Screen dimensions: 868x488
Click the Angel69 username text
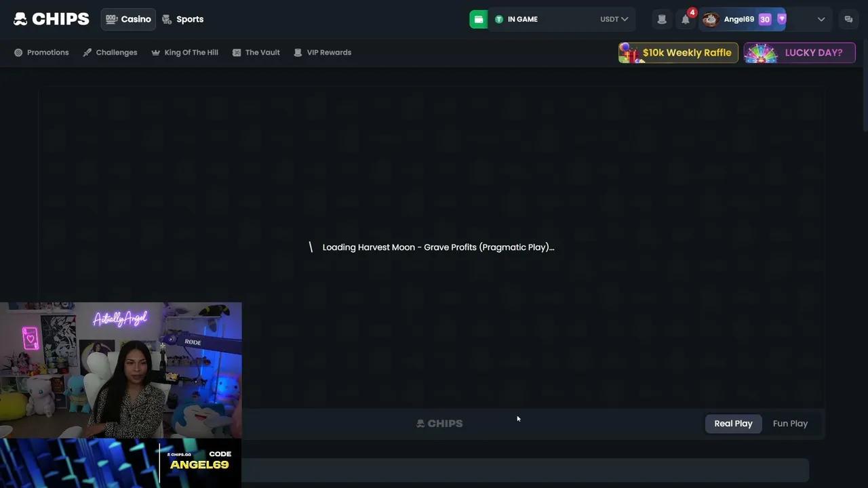point(739,19)
